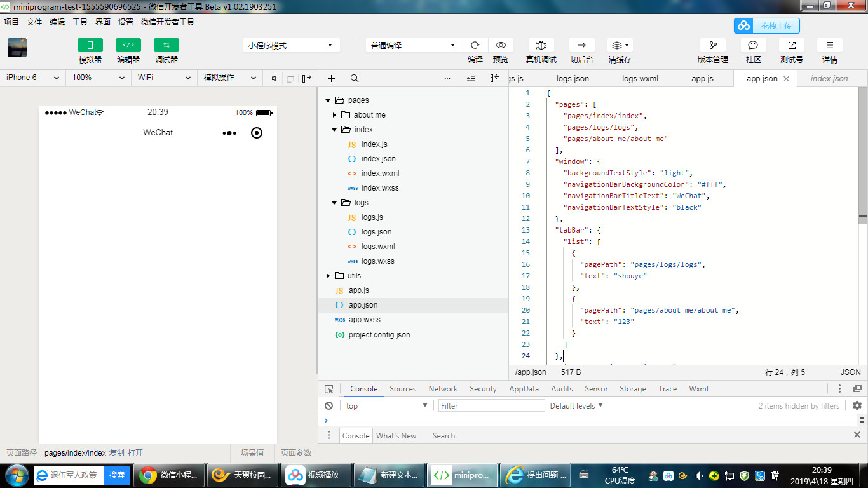Screen dimensions: 868x488
Task: Toggle the debugger (调试器) panel
Action: coord(166,45)
